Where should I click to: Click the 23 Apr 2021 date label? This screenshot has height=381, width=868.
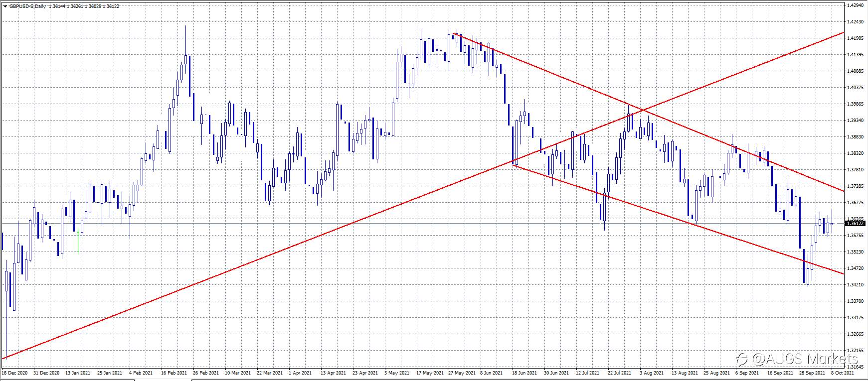click(365, 372)
